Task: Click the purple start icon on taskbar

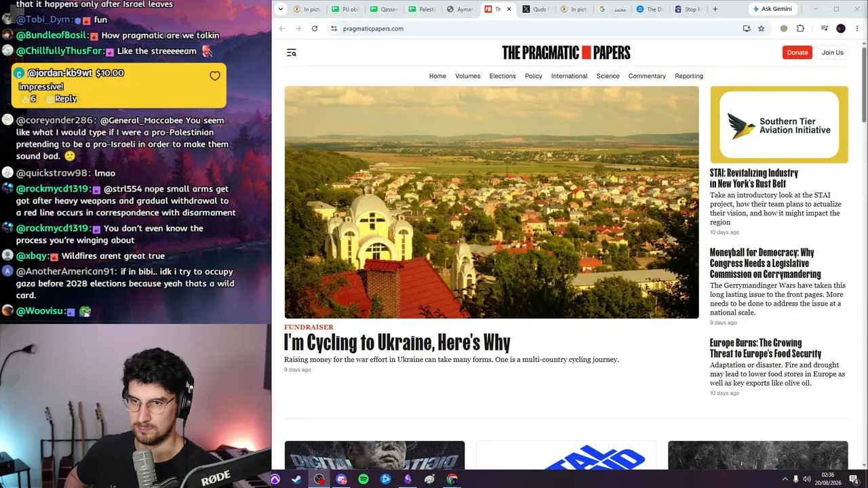Action: (275, 479)
